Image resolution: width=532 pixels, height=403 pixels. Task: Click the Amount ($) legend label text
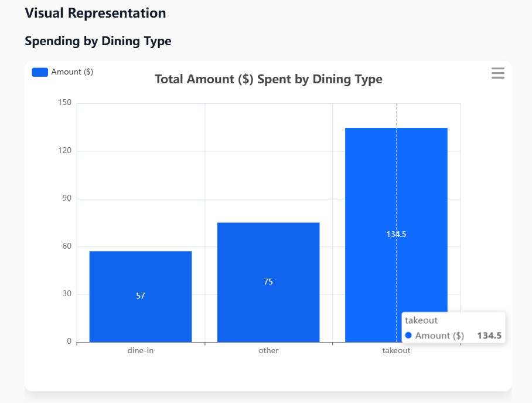point(72,72)
